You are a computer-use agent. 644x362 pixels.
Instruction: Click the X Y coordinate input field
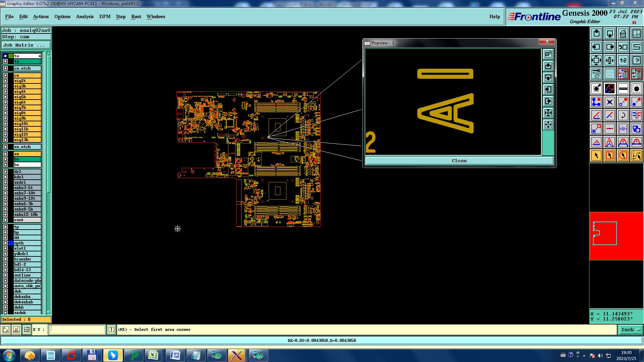coord(77,330)
